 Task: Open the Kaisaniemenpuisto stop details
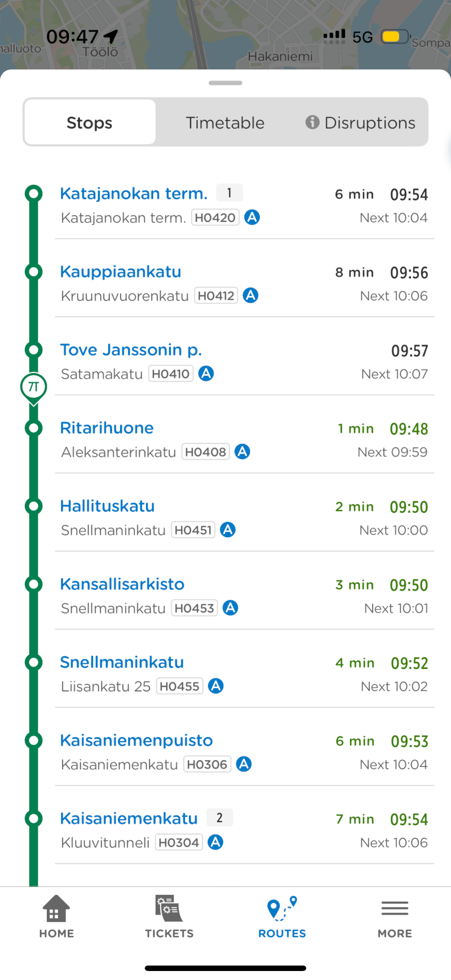136,740
